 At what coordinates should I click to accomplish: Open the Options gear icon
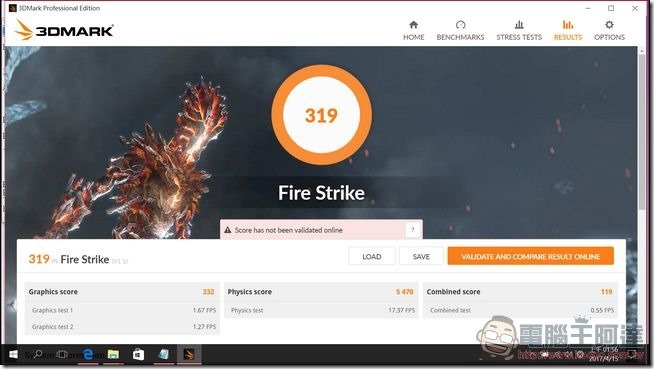[x=609, y=25]
